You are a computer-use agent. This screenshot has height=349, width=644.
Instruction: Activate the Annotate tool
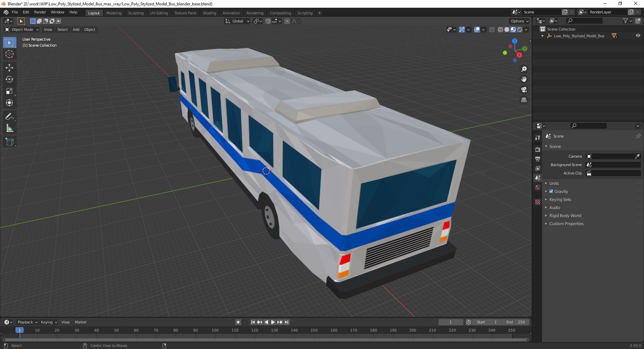[9, 116]
